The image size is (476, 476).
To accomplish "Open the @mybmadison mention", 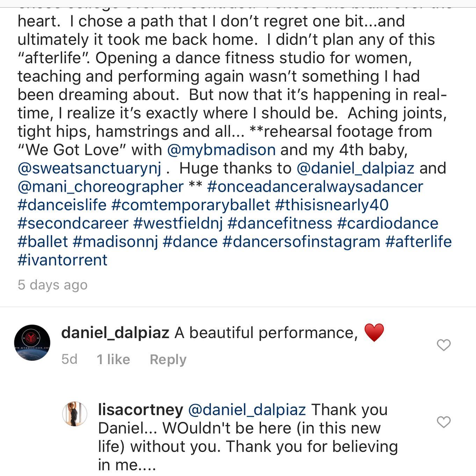I will [x=221, y=150].
